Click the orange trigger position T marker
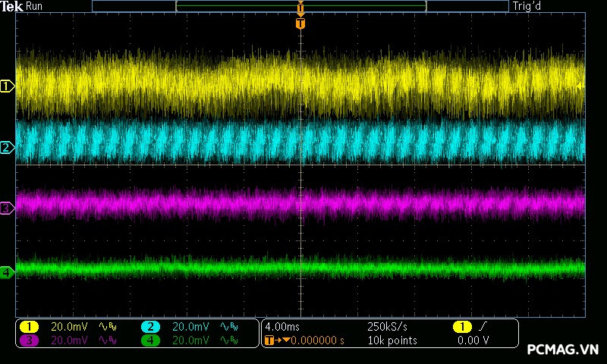Image resolution: width=607 pixels, height=364 pixels. pyautogui.click(x=300, y=24)
